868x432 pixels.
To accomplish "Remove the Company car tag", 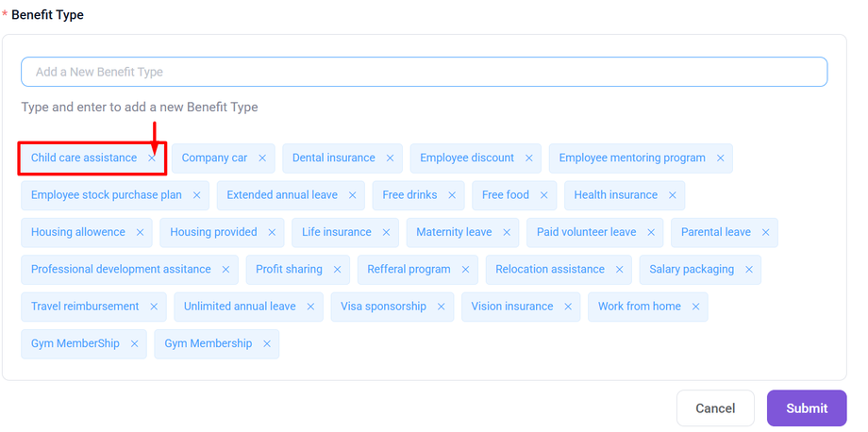I will coord(262,158).
